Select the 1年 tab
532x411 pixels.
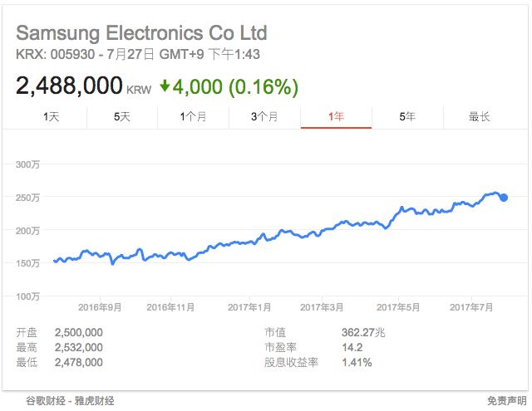[x=336, y=117]
